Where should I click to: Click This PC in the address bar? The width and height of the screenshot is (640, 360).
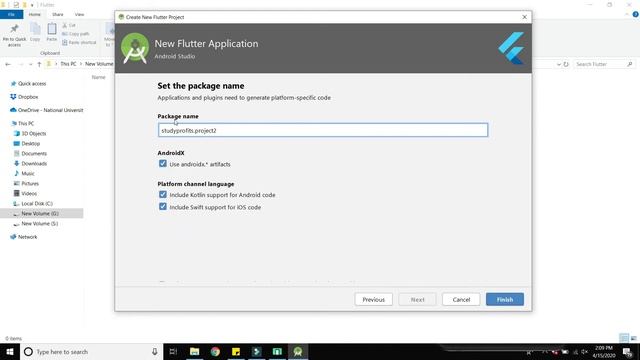(x=68, y=64)
